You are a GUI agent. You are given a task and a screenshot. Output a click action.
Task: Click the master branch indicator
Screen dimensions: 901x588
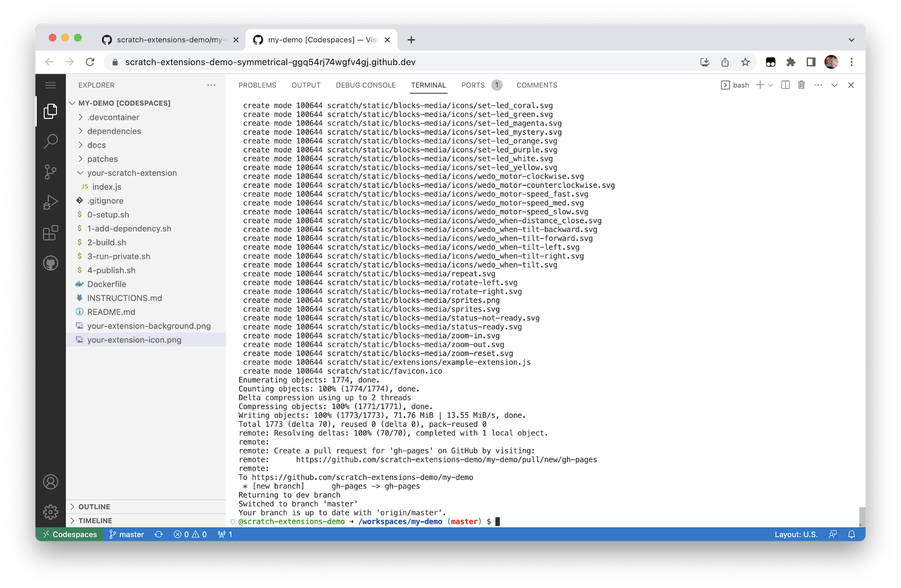(127, 534)
